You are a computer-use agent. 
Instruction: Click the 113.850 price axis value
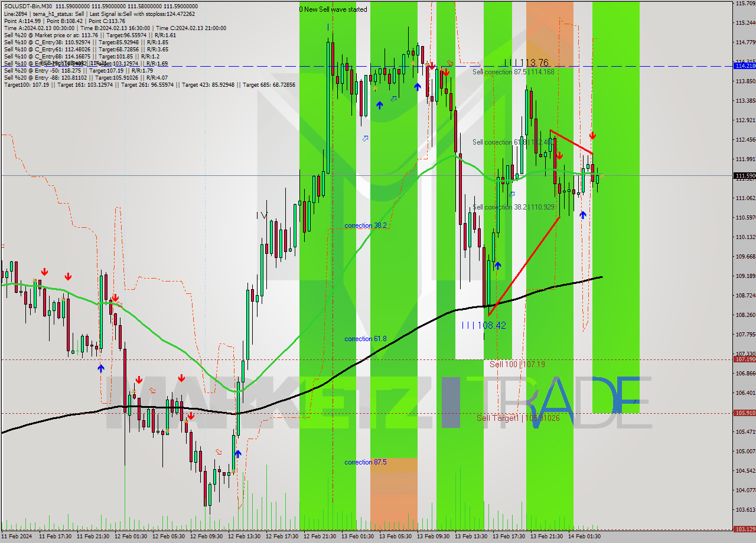[x=745, y=81]
